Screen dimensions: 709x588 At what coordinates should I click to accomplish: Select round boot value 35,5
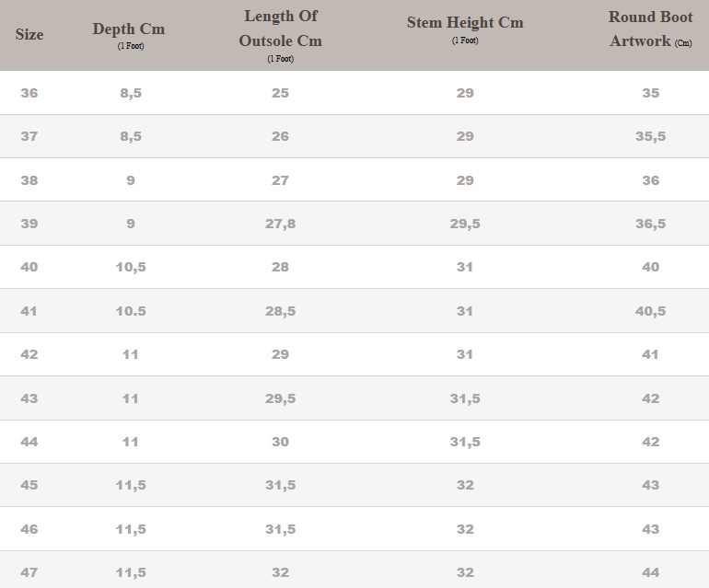tap(651, 136)
